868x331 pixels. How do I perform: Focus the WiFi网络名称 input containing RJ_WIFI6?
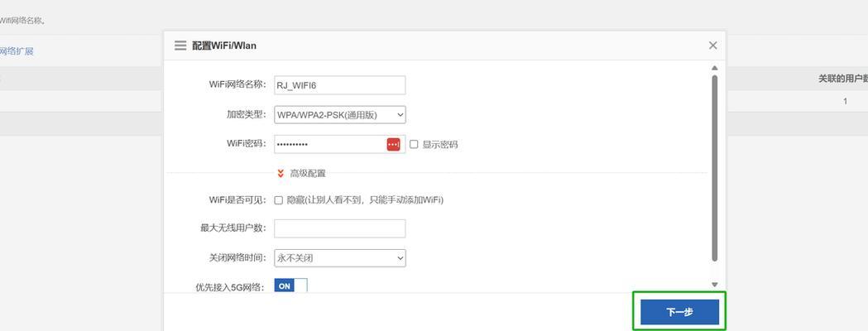click(340, 85)
